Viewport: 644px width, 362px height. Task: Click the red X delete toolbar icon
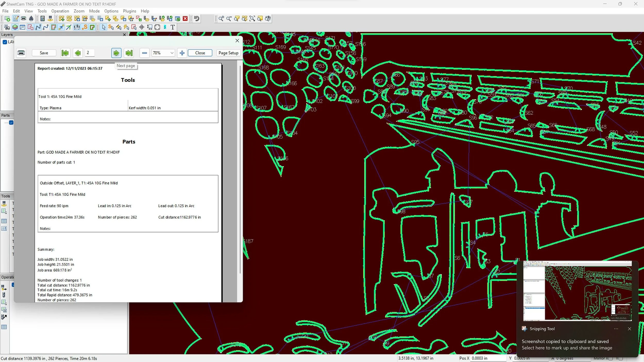[185, 19]
